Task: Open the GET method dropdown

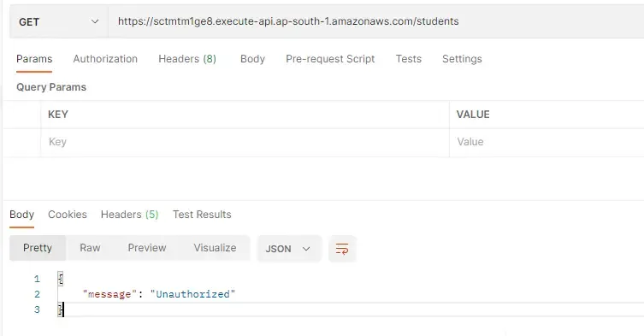Action: click(59, 21)
